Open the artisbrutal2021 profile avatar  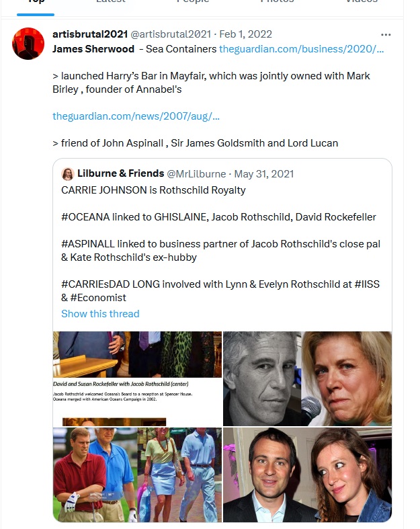click(29, 44)
